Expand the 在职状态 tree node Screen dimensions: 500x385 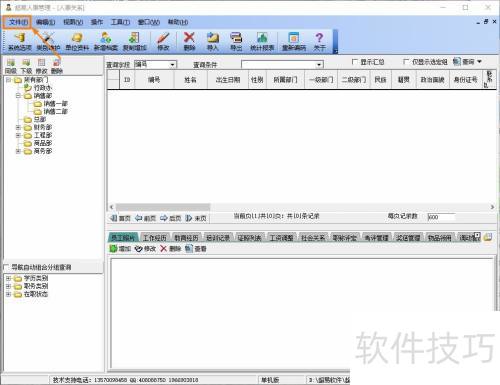pyautogui.click(x=9, y=294)
